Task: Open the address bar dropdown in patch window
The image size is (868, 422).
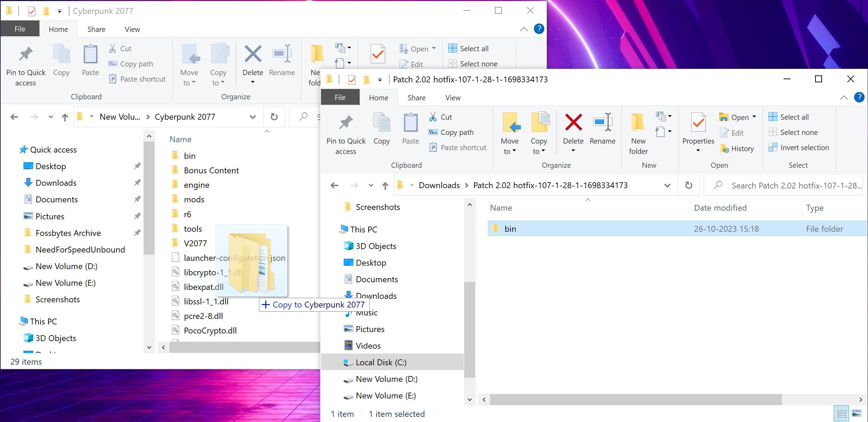Action: pos(667,185)
